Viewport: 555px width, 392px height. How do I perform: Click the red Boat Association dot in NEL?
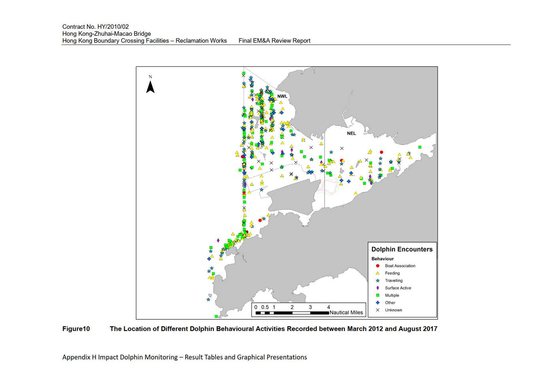[x=381, y=152]
